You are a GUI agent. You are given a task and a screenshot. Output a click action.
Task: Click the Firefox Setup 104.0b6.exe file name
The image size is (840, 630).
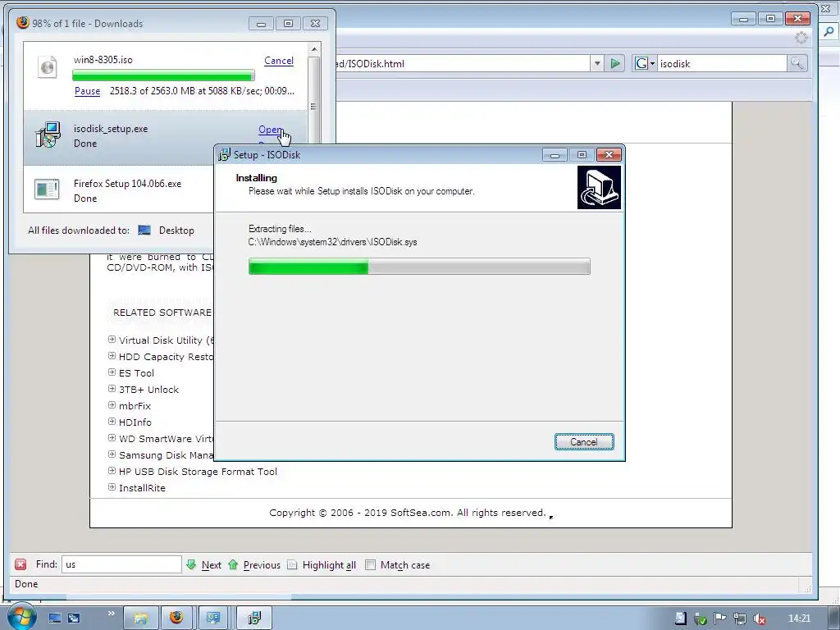coord(127,184)
